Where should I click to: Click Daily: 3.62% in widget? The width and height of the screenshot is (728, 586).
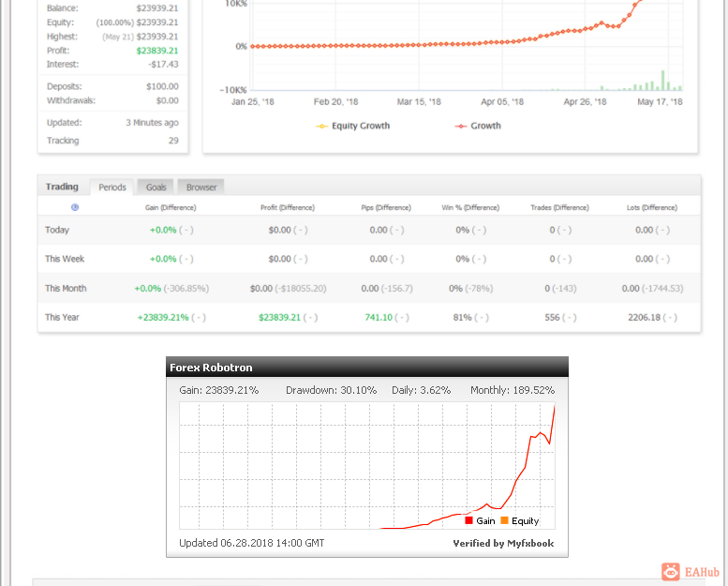pos(421,390)
